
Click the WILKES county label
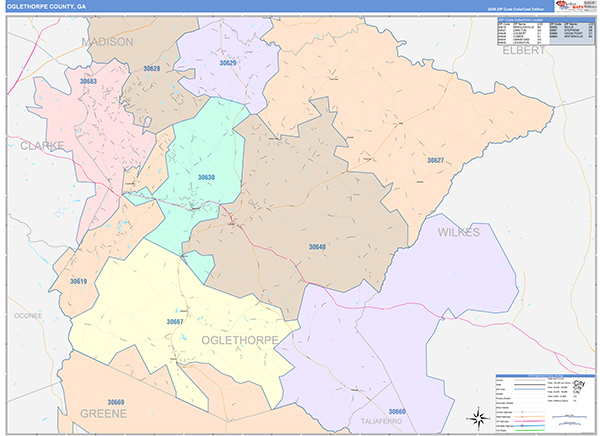click(459, 232)
